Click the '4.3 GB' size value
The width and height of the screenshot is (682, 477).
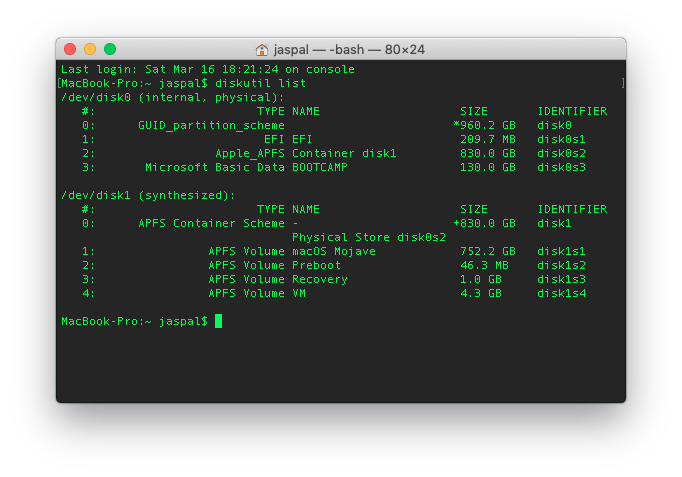point(481,293)
